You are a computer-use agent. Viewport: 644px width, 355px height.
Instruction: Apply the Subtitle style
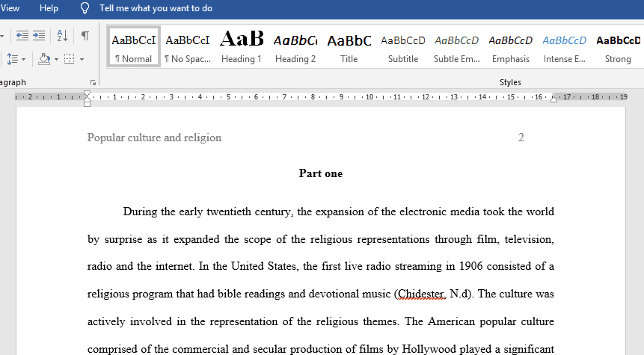403,47
